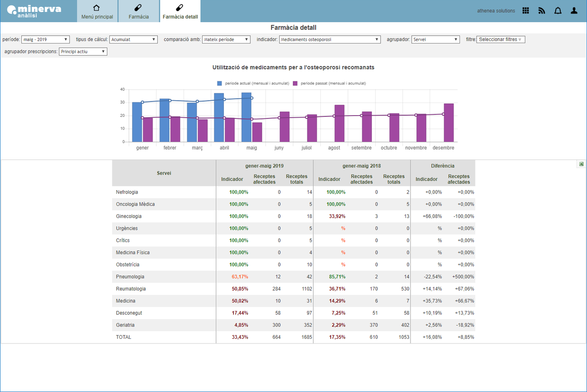Click gener-maig 2018 column header

(x=362, y=166)
